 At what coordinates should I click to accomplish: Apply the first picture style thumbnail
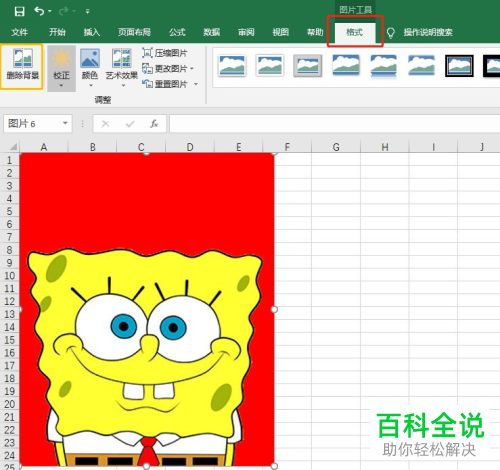pos(232,66)
